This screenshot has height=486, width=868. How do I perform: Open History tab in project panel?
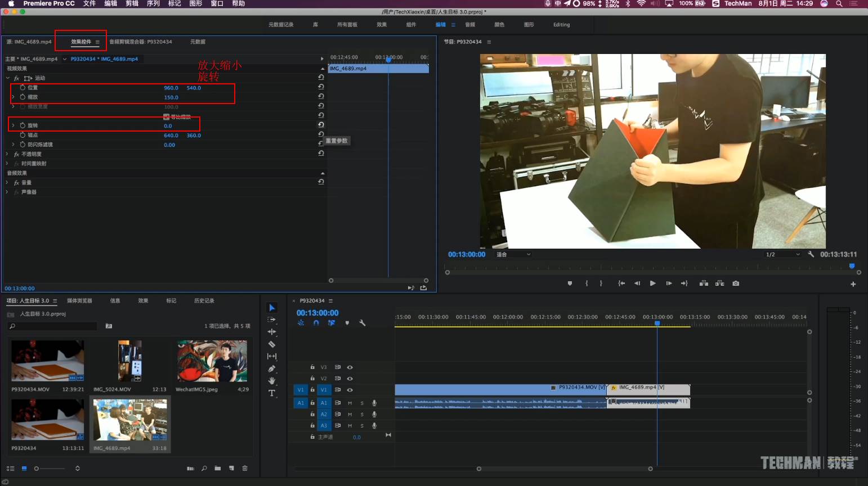pyautogui.click(x=204, y=301)
